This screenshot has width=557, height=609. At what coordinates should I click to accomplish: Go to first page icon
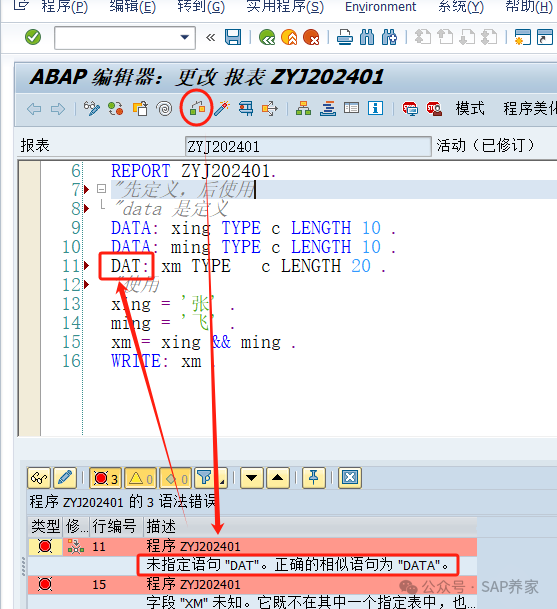tap(423, 38)
